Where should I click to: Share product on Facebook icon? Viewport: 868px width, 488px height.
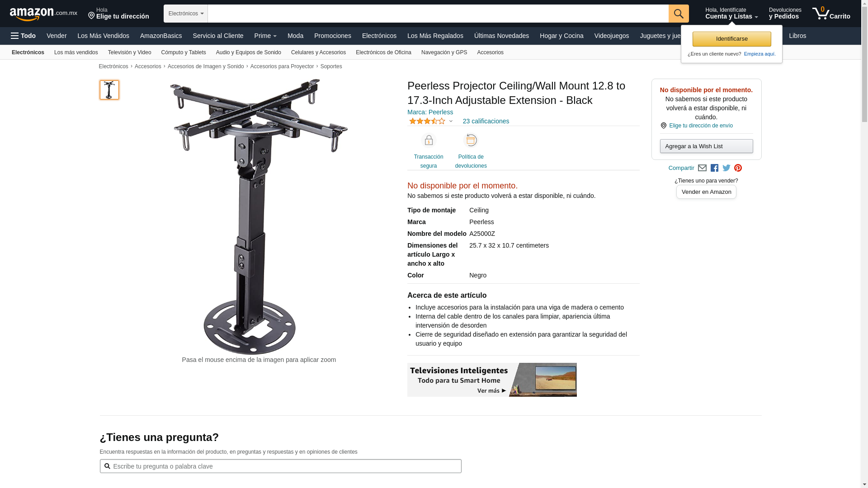coord(714,168)
